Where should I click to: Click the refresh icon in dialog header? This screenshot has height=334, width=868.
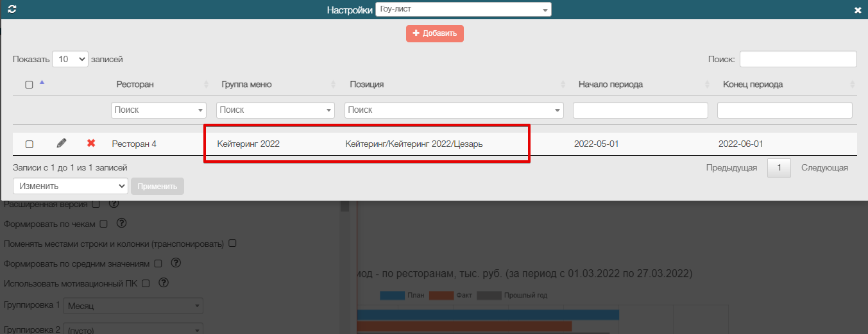[12, 10]
